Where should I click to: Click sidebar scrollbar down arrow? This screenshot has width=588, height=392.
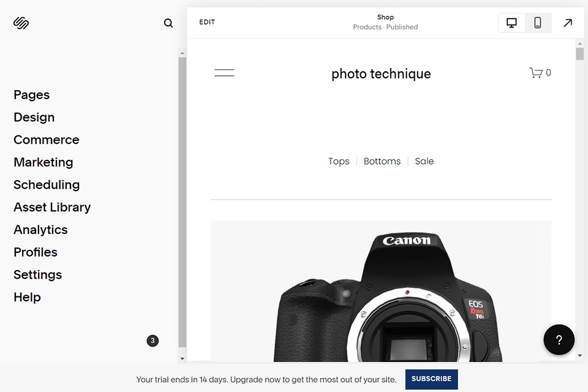[183, 358]
